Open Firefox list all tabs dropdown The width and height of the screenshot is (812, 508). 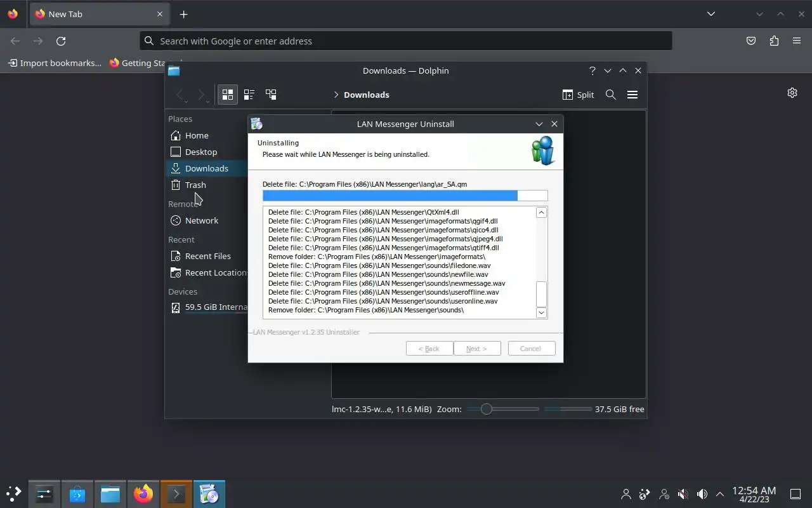pos(711,14)
